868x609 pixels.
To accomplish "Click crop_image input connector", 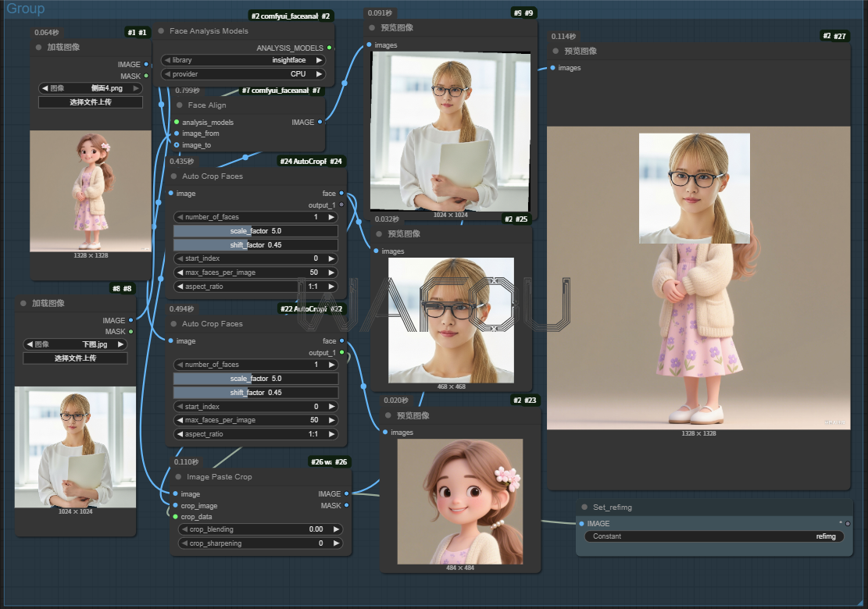I will (x=176, y=506).
